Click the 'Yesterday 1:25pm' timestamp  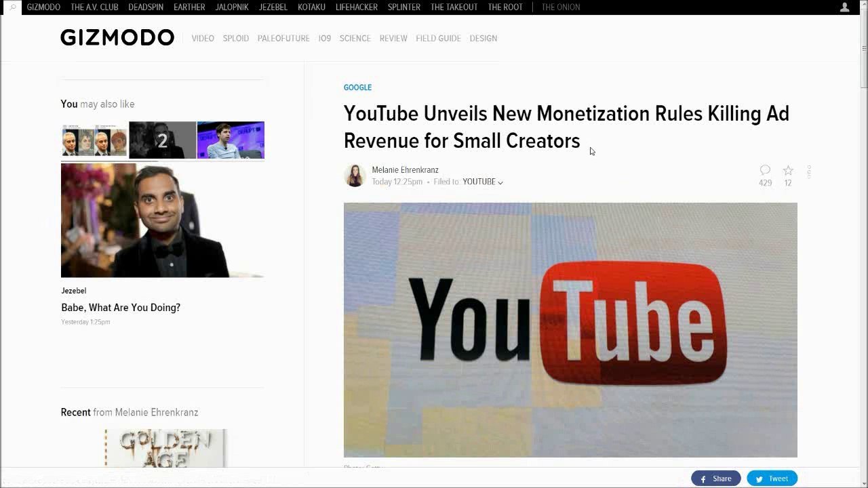pos(85,322)
